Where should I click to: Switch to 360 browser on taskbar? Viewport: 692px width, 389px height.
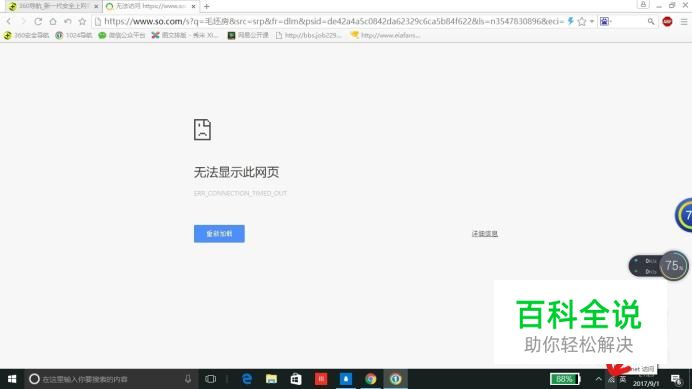tap(395, 379)
